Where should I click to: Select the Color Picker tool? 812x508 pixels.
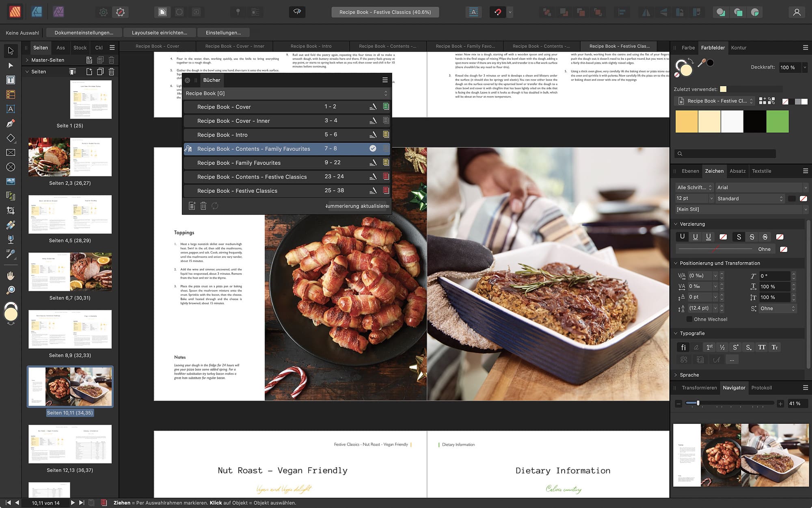click(x=11, y=254)
